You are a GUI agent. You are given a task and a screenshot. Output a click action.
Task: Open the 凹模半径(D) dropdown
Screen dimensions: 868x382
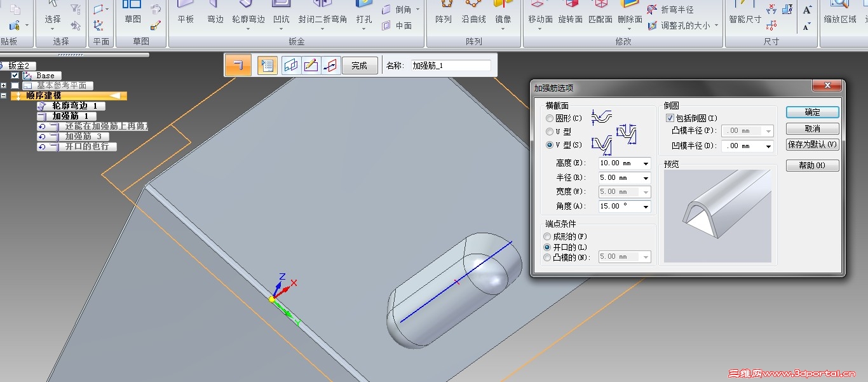[x=769, y=146]
